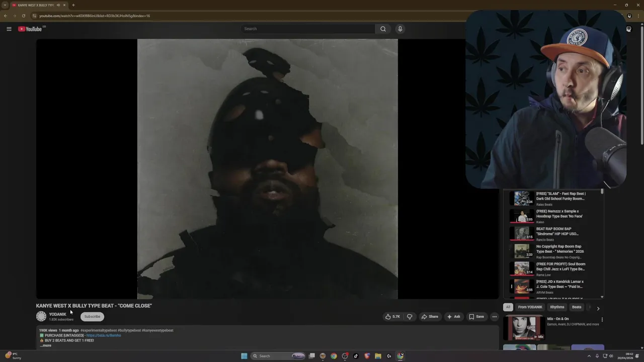The image size is (644, 362).
Task: Open TikTok app from taskbar
Action: click(356, 356)
